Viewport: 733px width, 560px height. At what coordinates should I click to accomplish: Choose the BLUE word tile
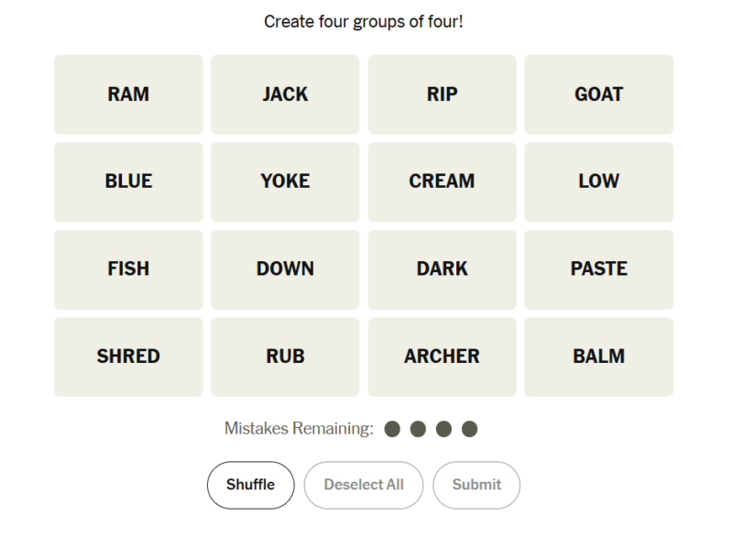click(x=128, y=181)
